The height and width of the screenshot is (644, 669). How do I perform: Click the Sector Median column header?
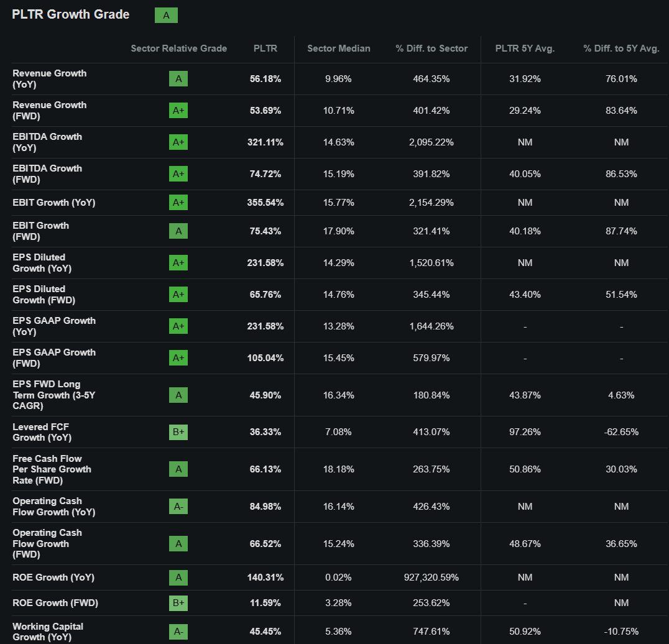(338, 48)
